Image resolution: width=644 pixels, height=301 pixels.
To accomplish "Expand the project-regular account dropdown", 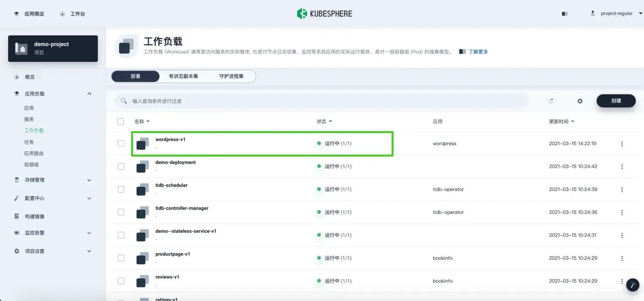I will point(617,13).
